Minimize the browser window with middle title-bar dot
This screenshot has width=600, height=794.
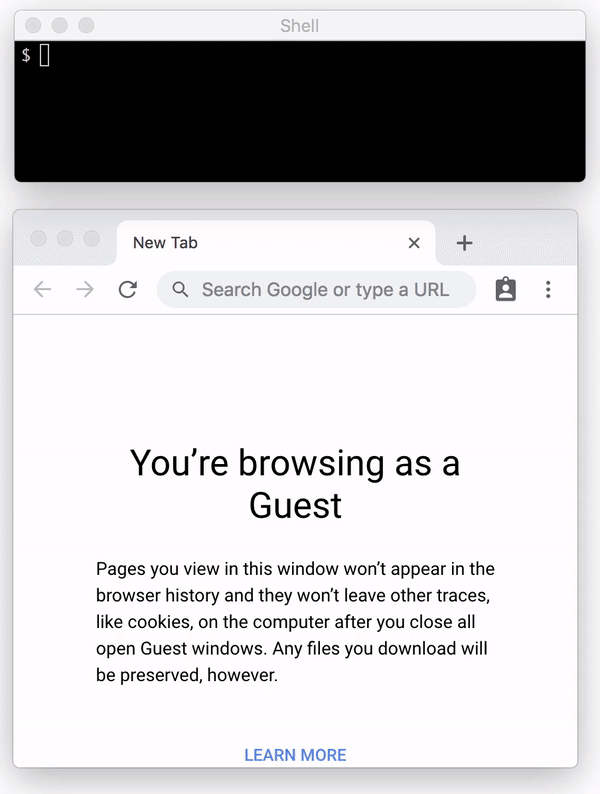(65, 238)
